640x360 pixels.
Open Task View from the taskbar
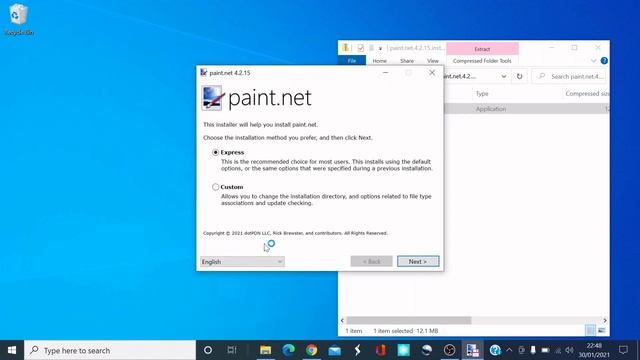[x=232, y=350]
